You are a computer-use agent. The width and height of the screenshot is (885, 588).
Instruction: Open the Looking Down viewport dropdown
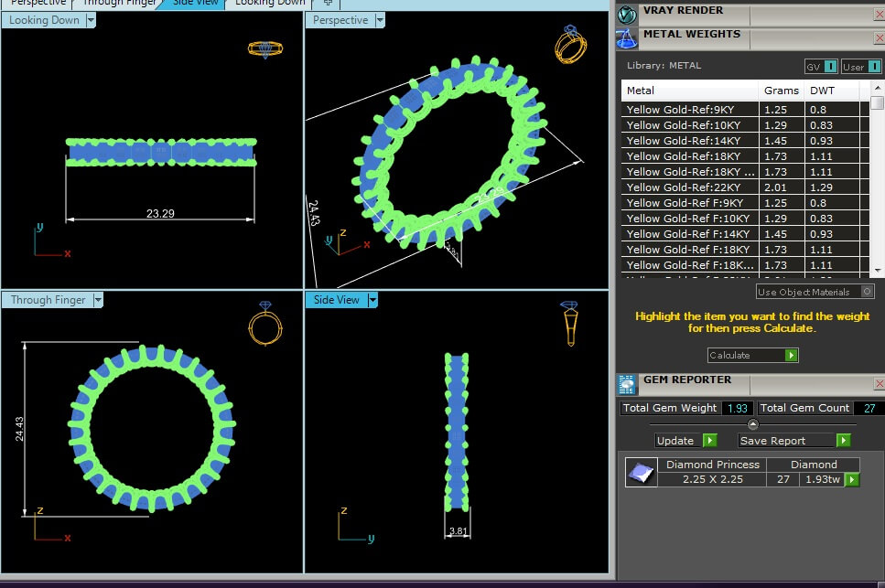click(x=91, y=20)
